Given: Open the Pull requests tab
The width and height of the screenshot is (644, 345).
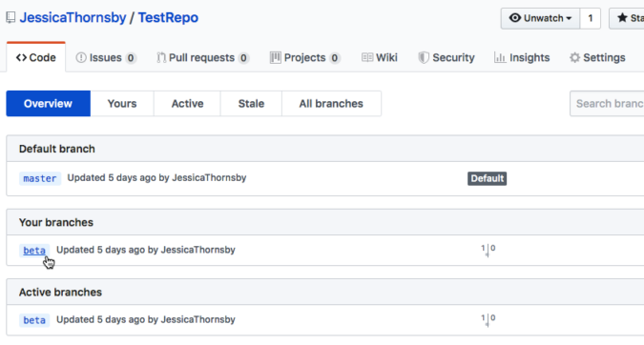Looking at the screenshot, I should coord(203,57).
